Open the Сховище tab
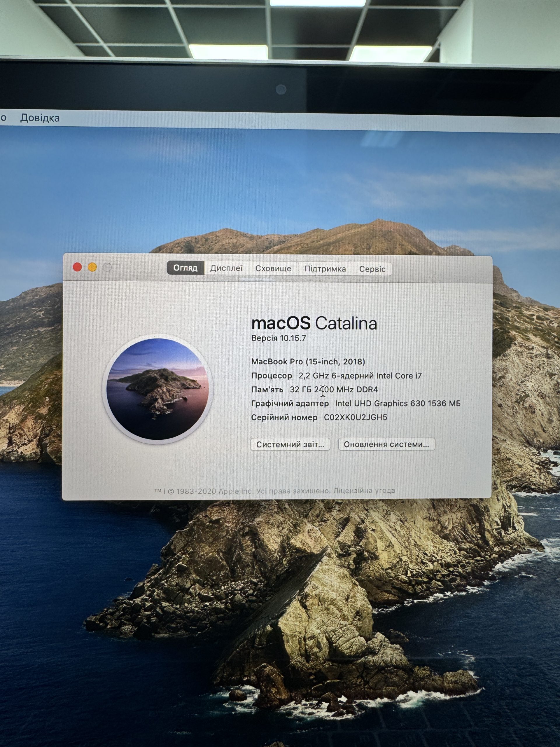 [x=273, y=269]
